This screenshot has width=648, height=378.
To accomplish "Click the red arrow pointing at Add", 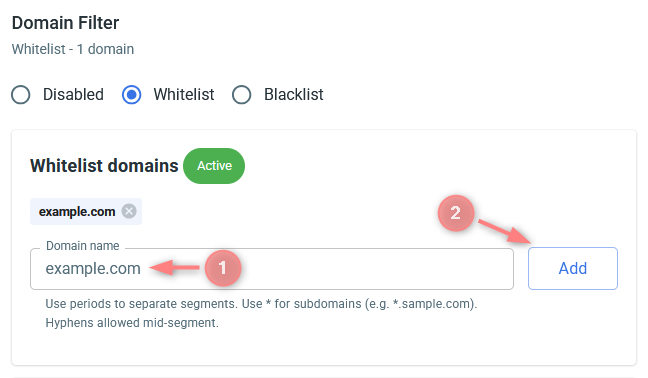I will [505, 232].
